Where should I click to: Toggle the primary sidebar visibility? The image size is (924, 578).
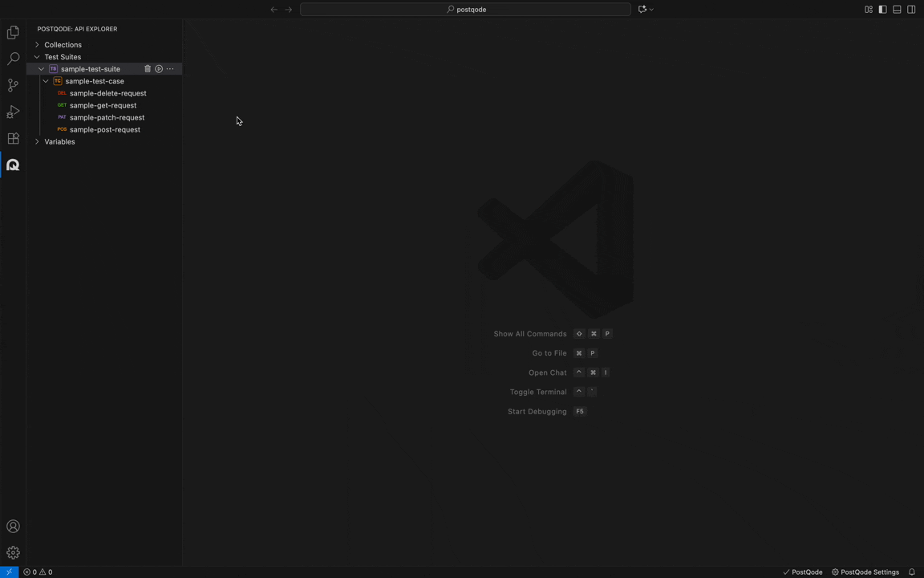tap(882, 9)
